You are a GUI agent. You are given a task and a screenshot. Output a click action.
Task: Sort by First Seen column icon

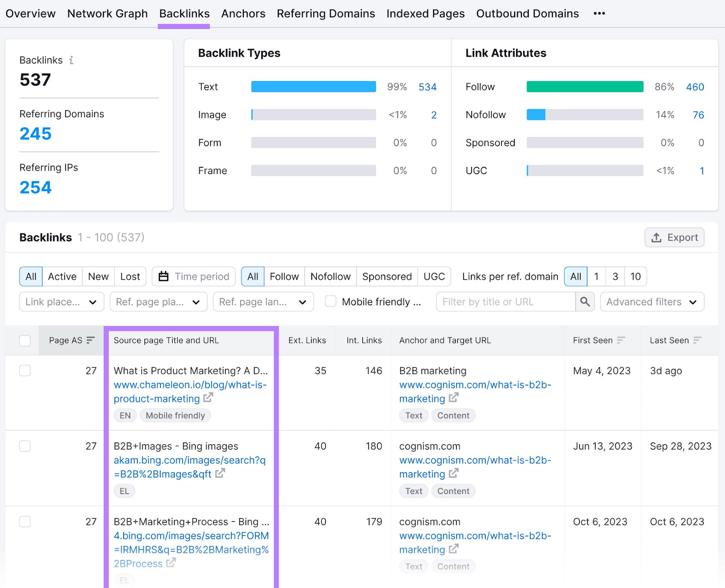tap(621, 340)
